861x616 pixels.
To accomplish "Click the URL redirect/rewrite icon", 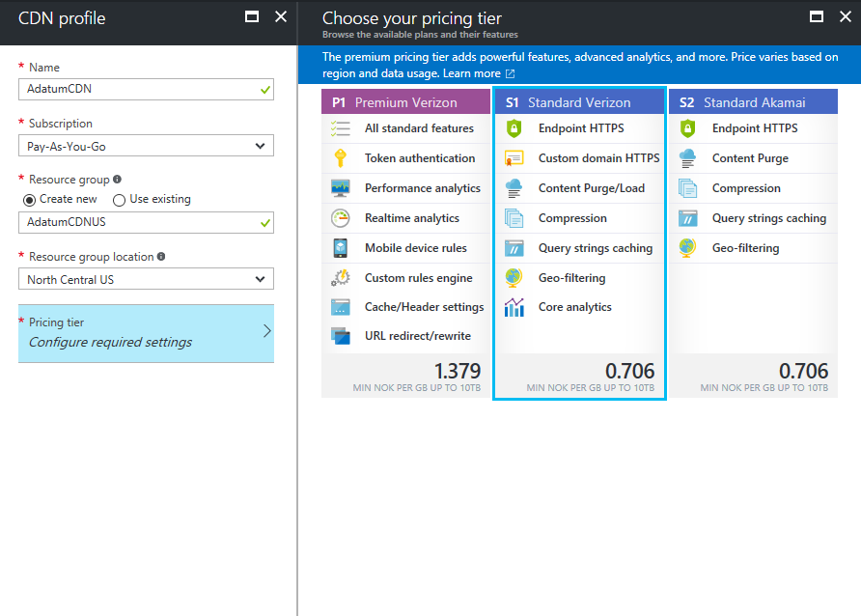I will (341, 335).
